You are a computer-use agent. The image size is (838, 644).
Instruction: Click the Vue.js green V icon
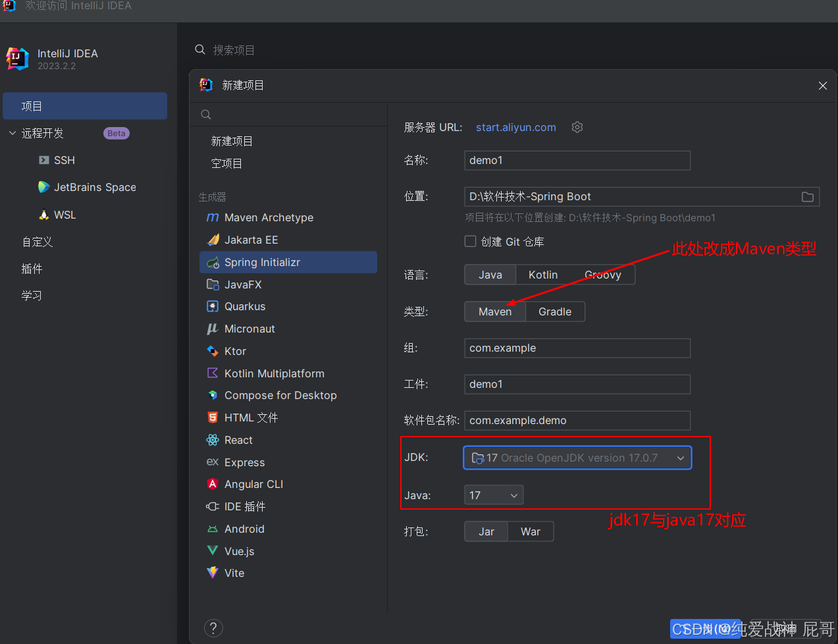click(x=213, y=550)
